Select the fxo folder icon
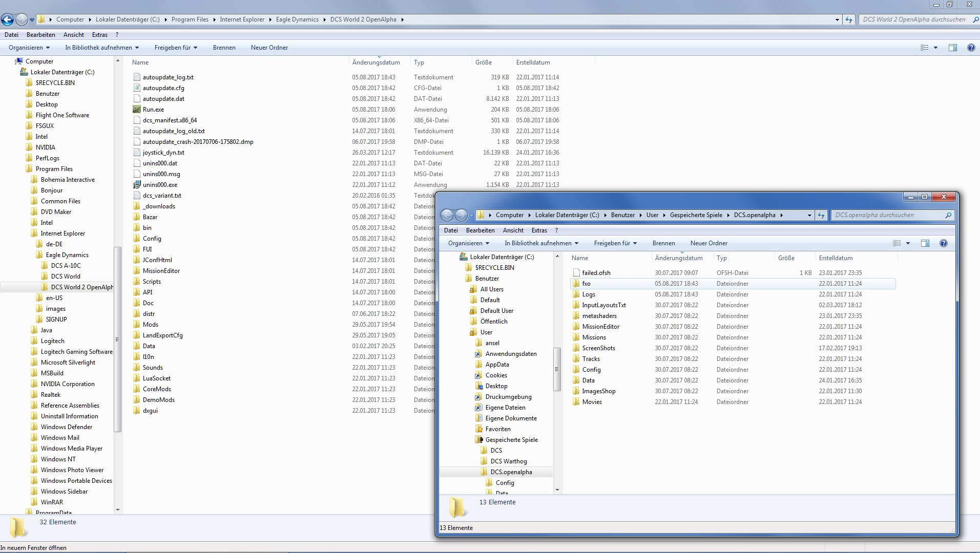 click(576, 283)
